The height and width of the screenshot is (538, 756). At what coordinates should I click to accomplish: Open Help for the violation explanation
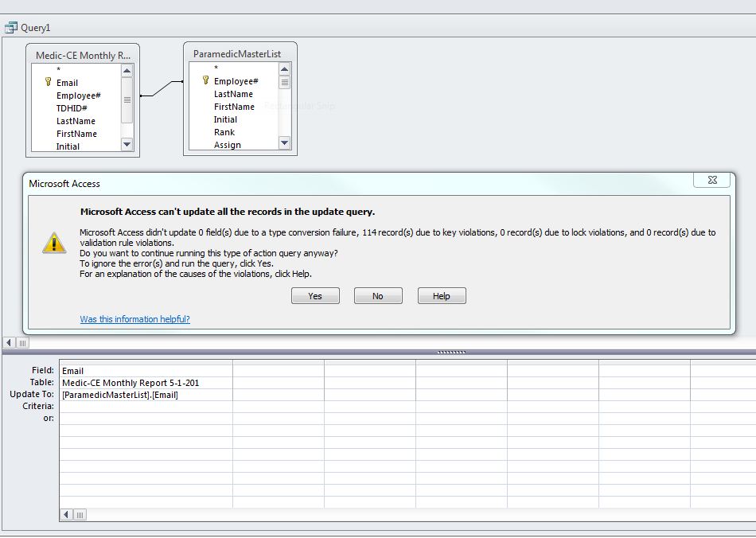pyautogui.click(x=442, y=296)
